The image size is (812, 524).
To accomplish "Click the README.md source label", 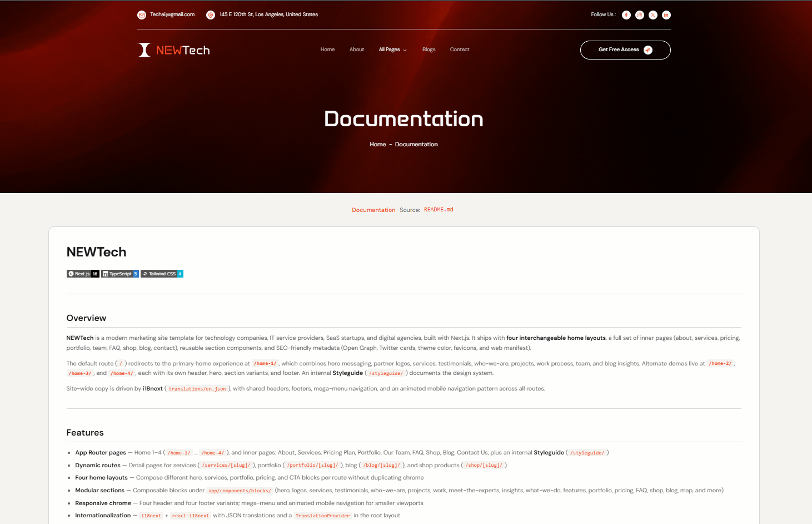I will pyautogui.click(x=439, y=210).
